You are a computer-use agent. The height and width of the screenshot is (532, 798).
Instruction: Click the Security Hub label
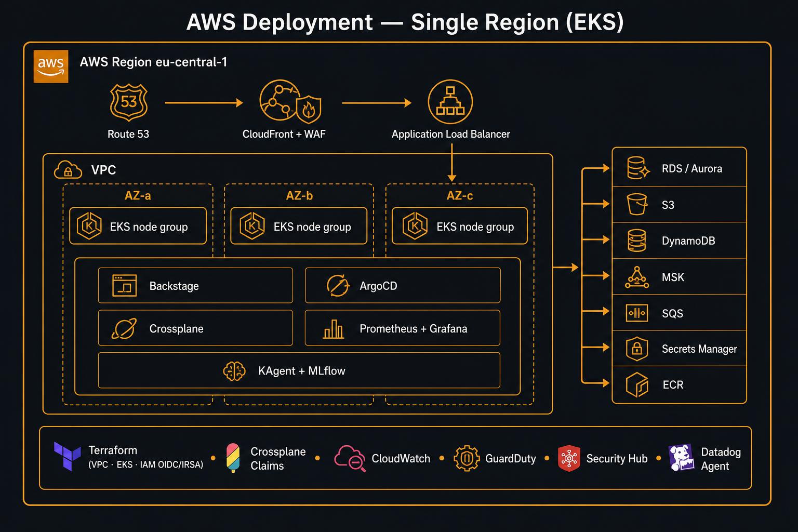click(617, 459)
